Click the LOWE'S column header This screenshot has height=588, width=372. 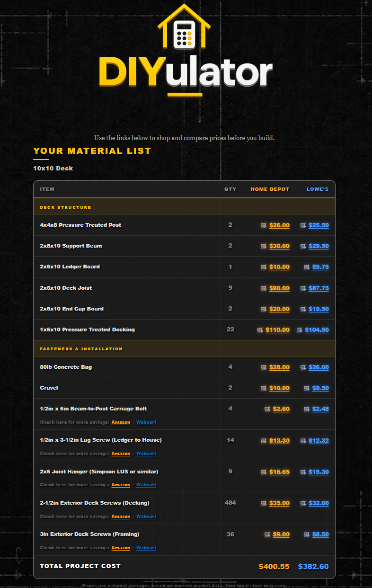[318, 189]
